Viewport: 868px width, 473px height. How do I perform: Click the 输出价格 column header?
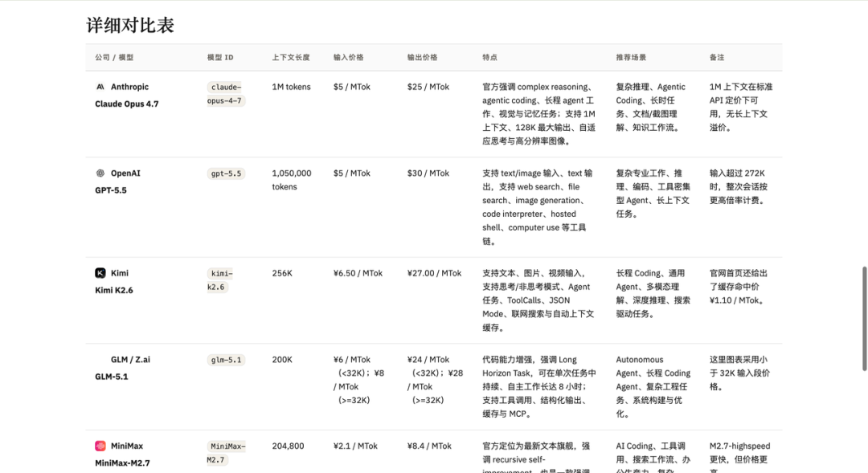coord(423,58)
